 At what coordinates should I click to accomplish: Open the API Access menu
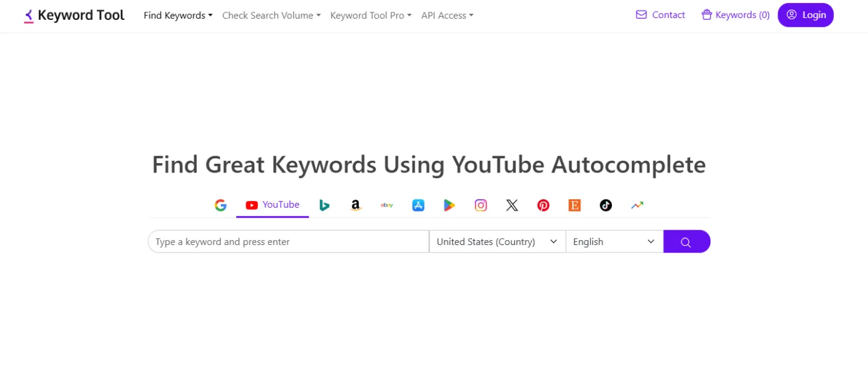click(447, 16)
